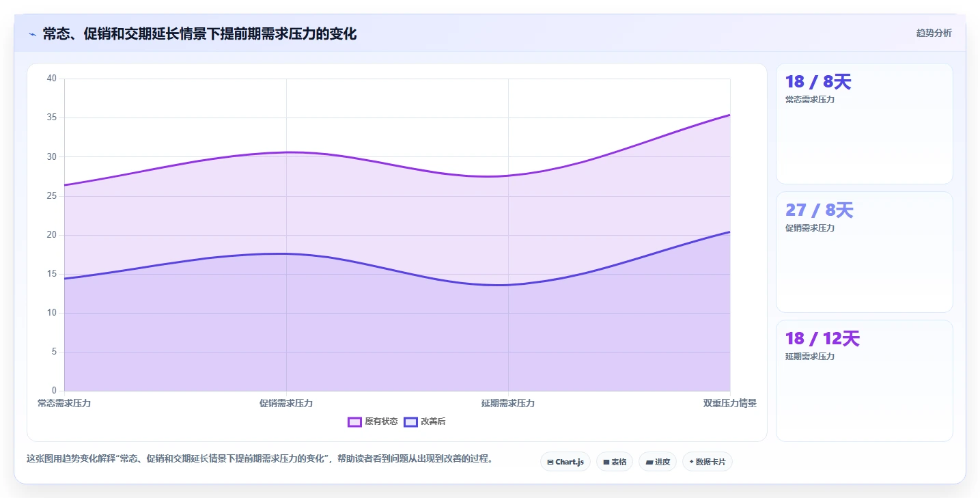Click the chart title text in the header
This screenshot has height=498, width=980.
pyautogui.click(x=199, y=33)
